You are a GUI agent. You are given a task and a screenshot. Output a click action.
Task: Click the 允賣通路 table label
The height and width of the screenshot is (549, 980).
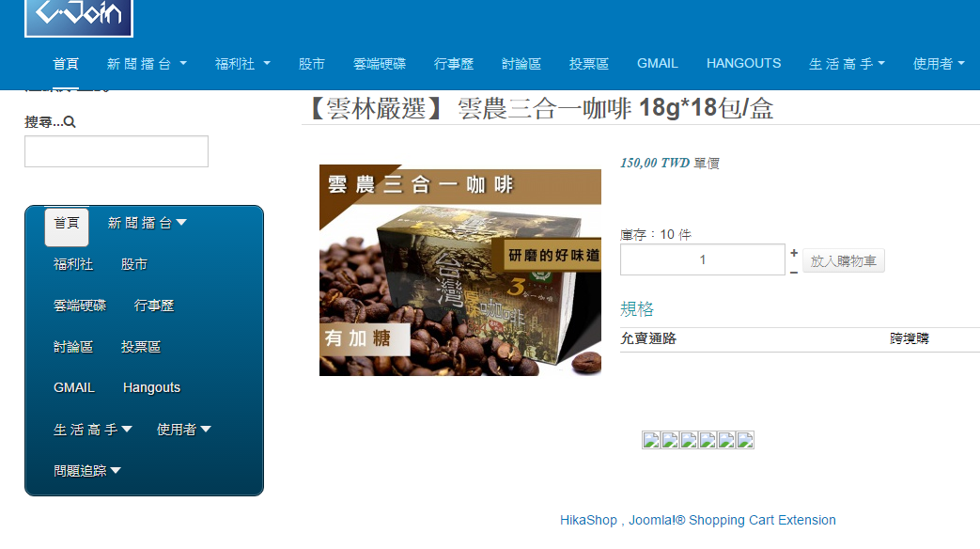pyautogui.click(x=648, y=339)
